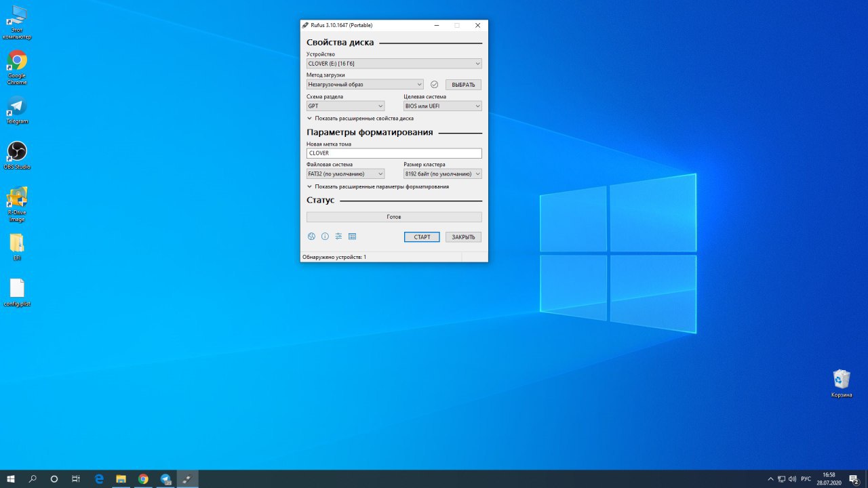Viewport: 868px width, 488px height.
Task: Switch to Chrome on taskbar
Action: (x=143, y=479)
